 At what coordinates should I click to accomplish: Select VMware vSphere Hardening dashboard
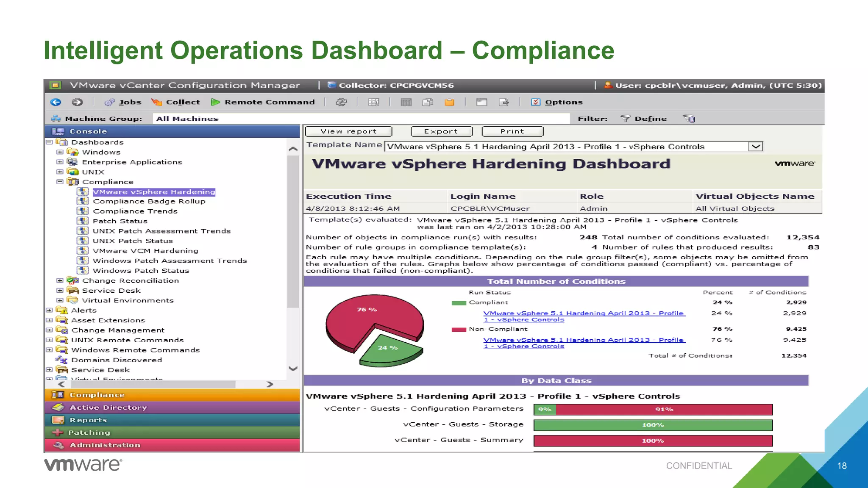(154, 192)
